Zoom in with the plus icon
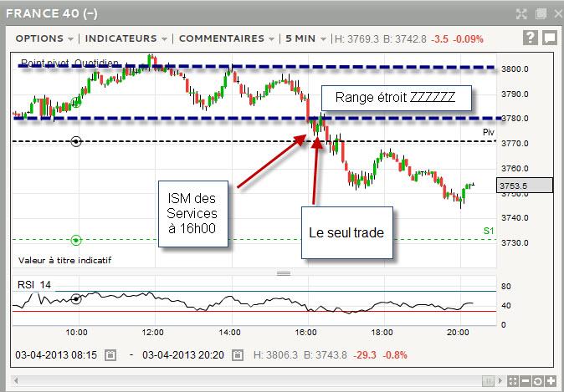Screen dimensions: 564x392 pos(551,381)
